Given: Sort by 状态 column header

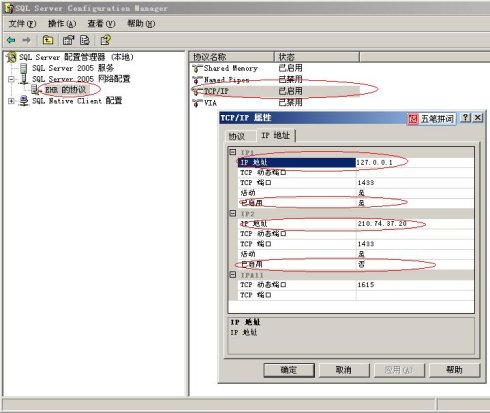Looking at the screenshot, I should (x=317, y=57).
